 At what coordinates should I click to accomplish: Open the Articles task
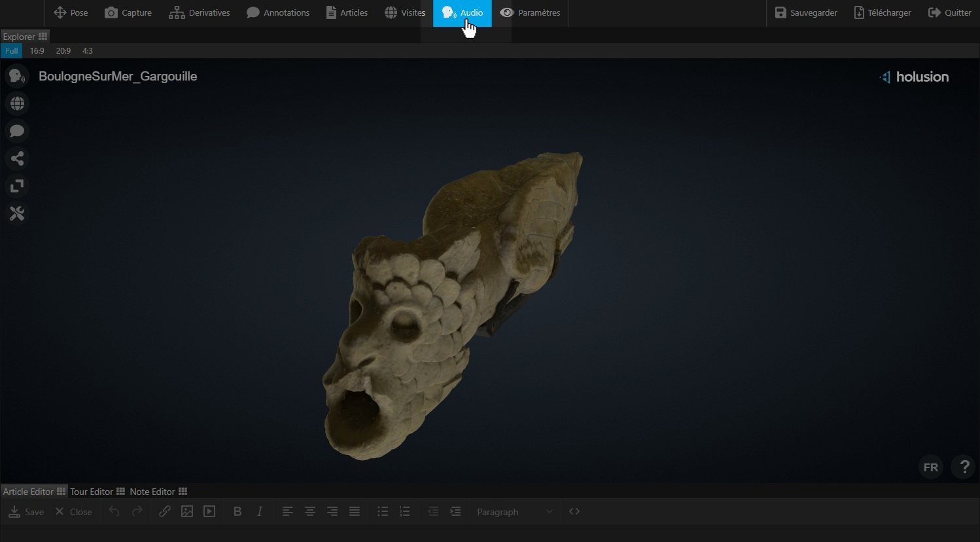347,12
